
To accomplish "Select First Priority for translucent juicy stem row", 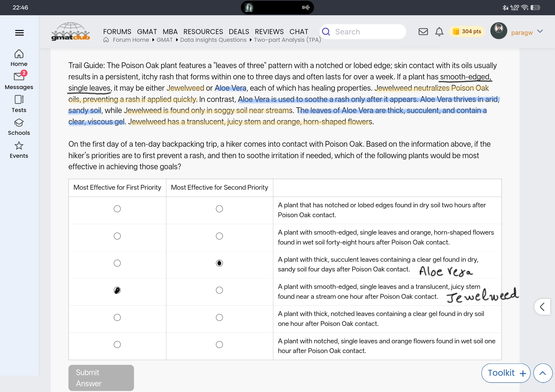I will pyautogui.click(x=117, y=290).
